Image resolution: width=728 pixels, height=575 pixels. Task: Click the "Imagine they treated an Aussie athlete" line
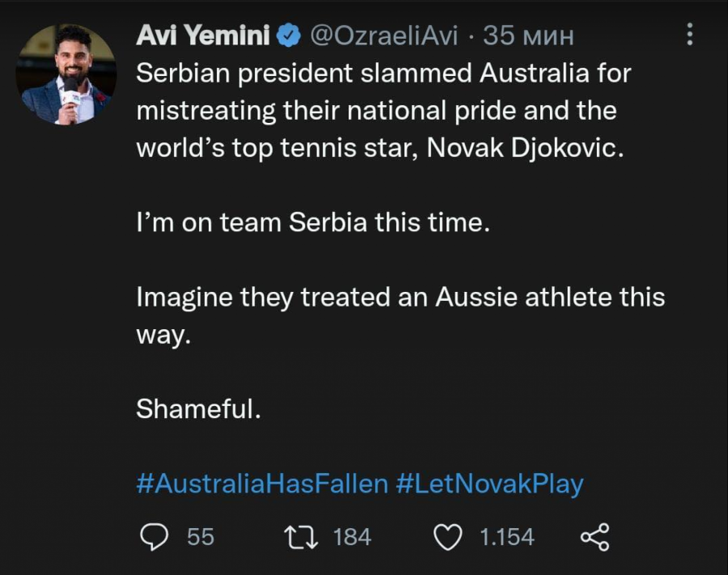pyautogui.click(x=400, y=297)
